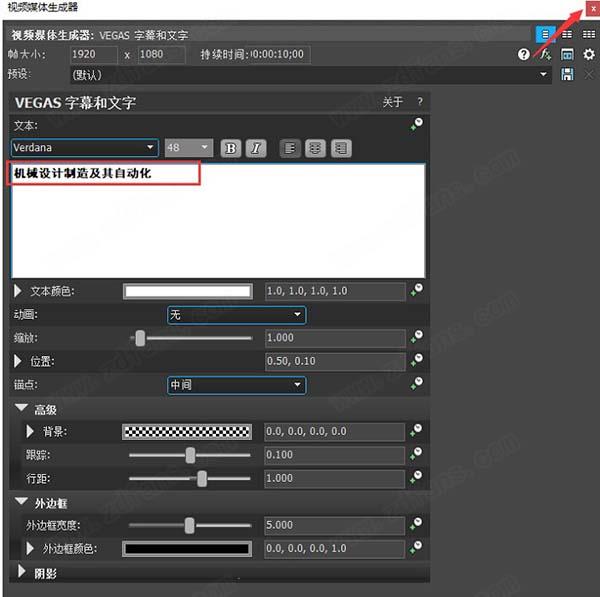
Task: Close the 视频媒体生成器 window
Action: tap(593, 8)
